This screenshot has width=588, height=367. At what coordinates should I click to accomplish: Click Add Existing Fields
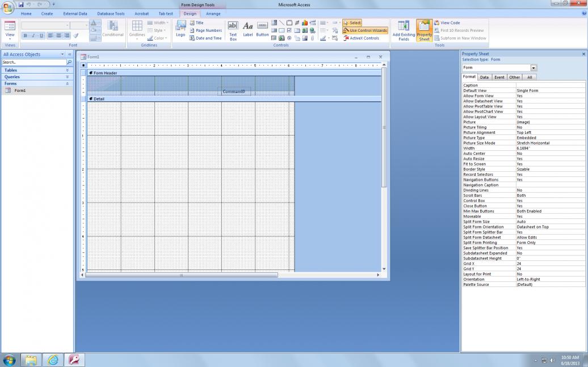404,31
